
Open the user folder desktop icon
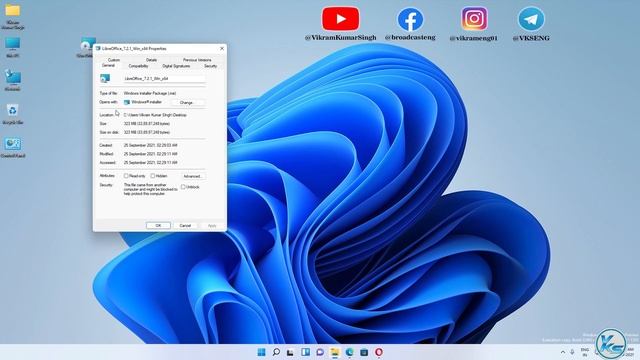tap(13, 12)
